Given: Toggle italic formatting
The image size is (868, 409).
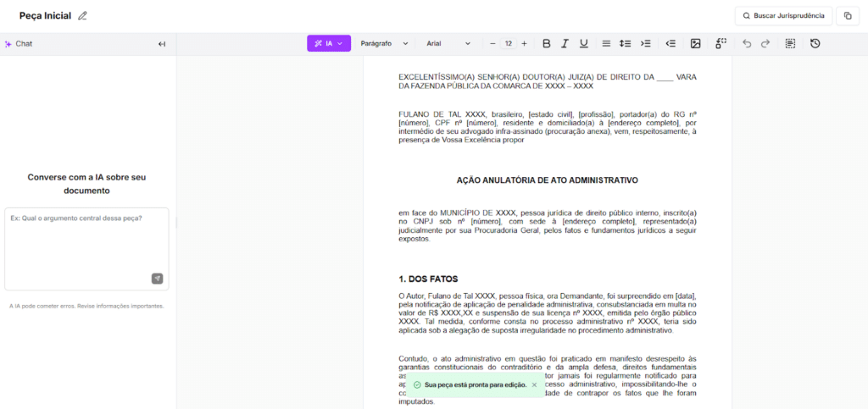Looking at the screenshot, I should (565, 43).
